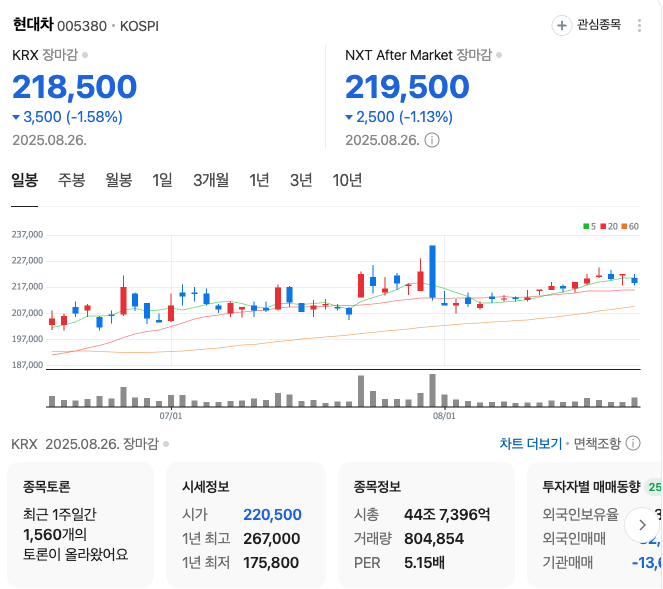Viewport: 663px width, 589px height.
Task: Select the 3년 chart tab
Action: (x=301, y=181)
